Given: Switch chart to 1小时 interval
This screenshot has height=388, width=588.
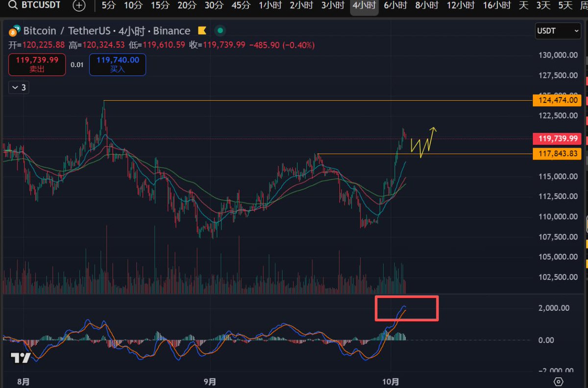Looking at the screenshot, I should (x=269, y=6).
